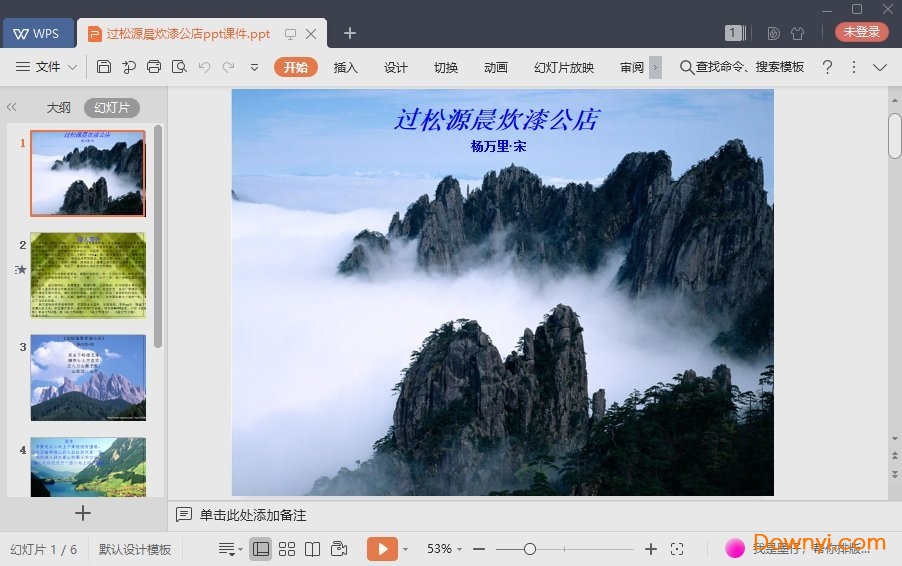The width and height of the screenshot is (902, 566).
Task: Zoom out with minus button
Action: coord(479,549)
